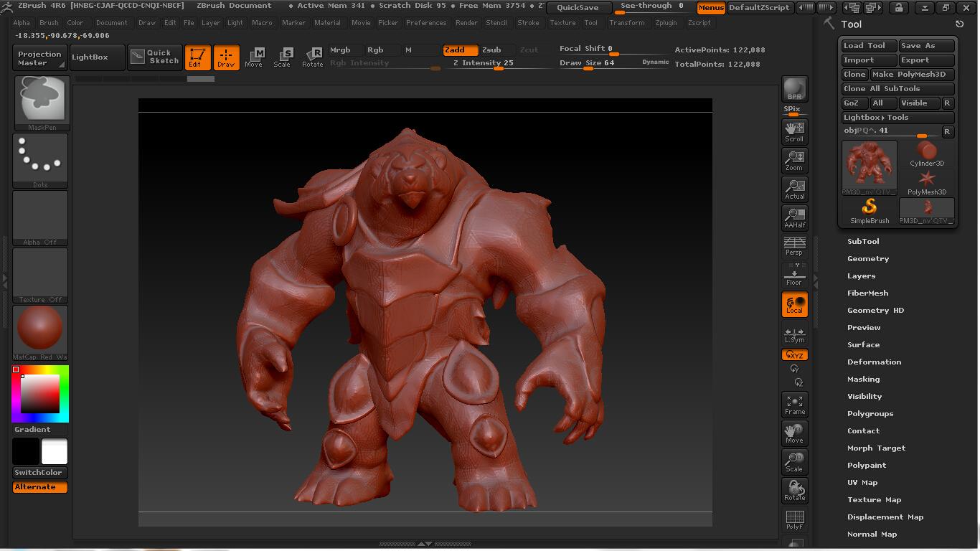Click the Move view icon on right shelf
The image size is (980, 551).
794,433
